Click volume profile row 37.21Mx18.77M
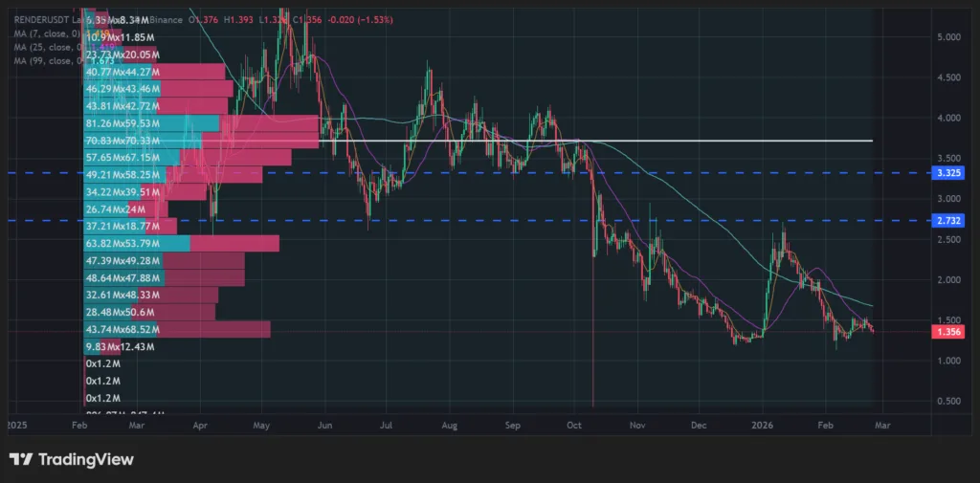 coord(130,226)
